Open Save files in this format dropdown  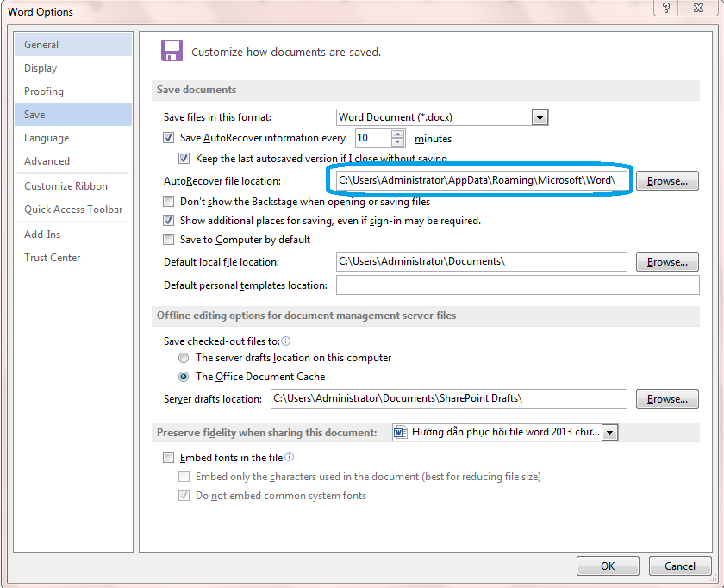tap(540, 117)
